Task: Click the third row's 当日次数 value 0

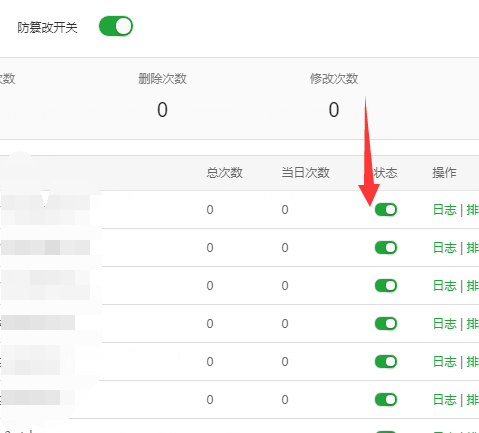Action: coord(285,286)
